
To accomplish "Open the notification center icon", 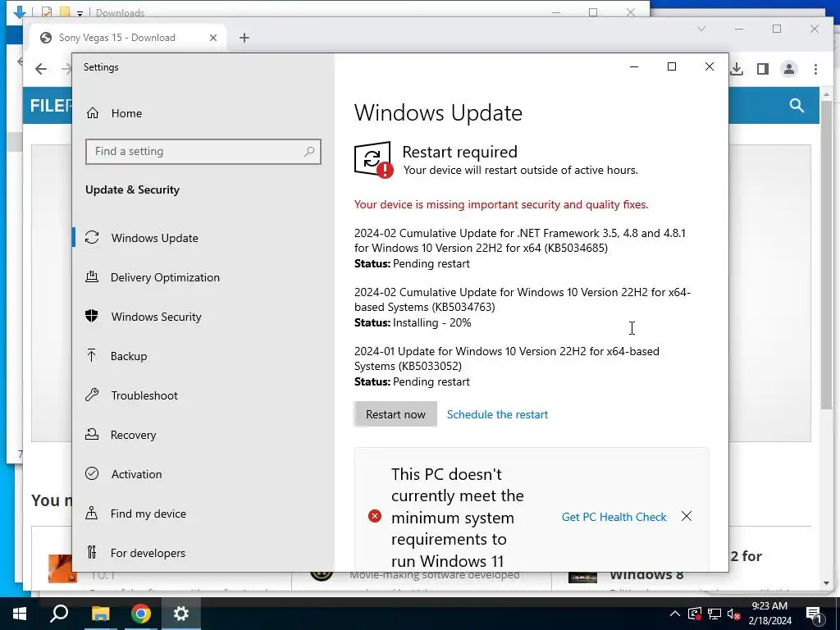I will [x=815, y=614].
